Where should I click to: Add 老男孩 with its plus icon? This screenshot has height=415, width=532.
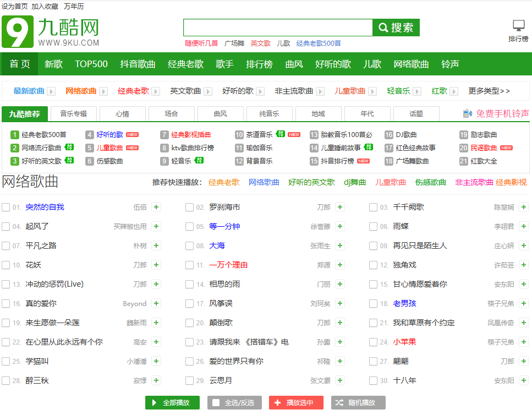pos(524,303)
